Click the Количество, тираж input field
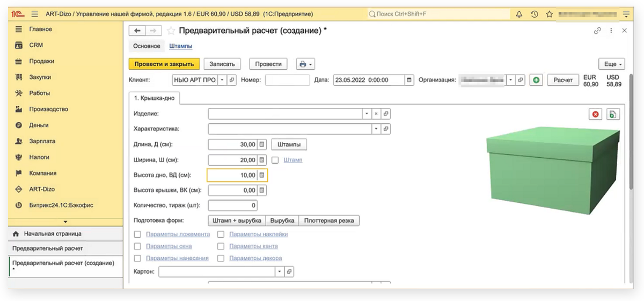The height and width of the screenshot is (301, 644). tap(232, 205)
